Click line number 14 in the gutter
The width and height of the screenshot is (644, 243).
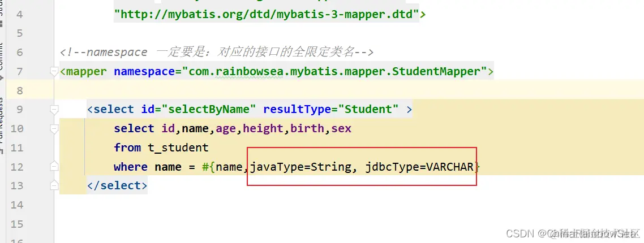(x=17, y=205)
